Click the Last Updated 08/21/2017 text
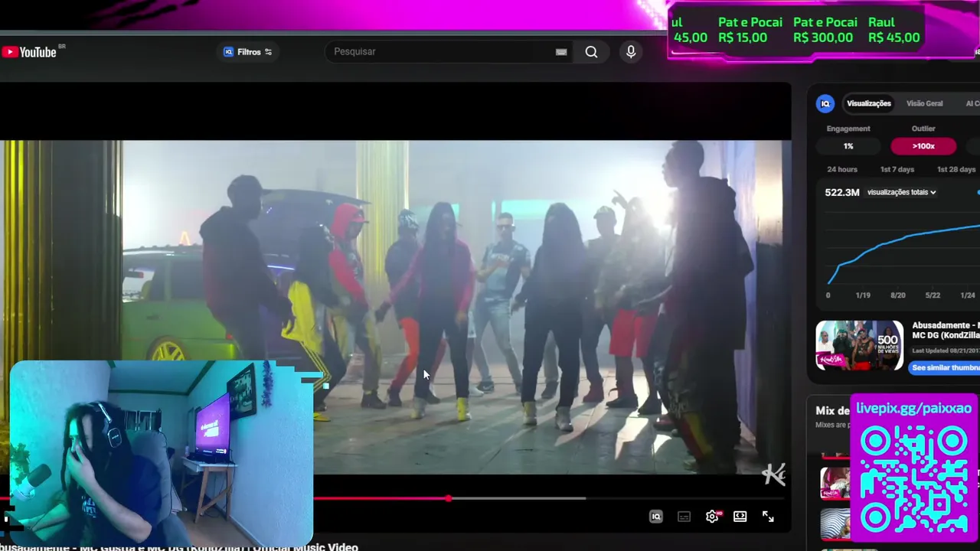 pos(946,350)
